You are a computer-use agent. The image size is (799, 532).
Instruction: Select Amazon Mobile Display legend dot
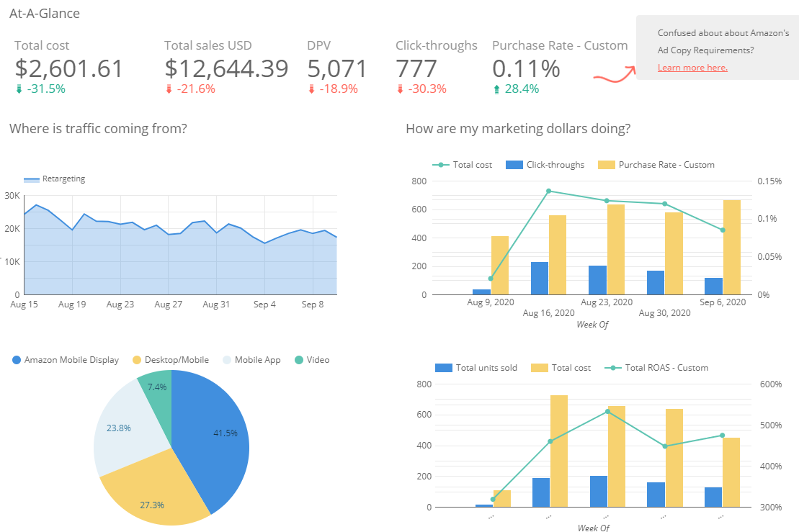(x=17, y=360)
